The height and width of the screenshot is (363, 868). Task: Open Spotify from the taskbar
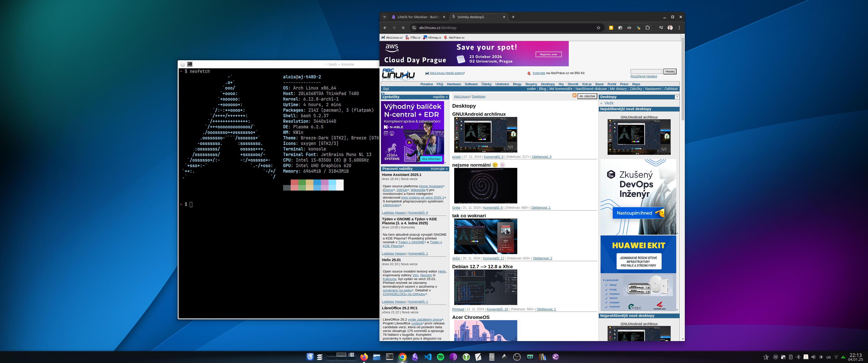[440, 357]
